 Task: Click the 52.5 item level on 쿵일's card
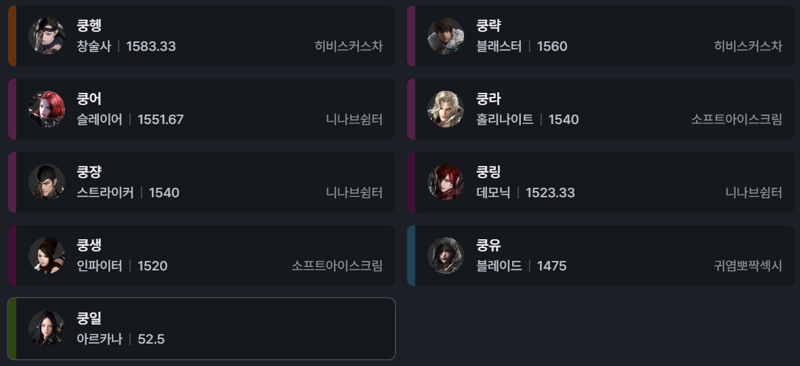[151, 339]
